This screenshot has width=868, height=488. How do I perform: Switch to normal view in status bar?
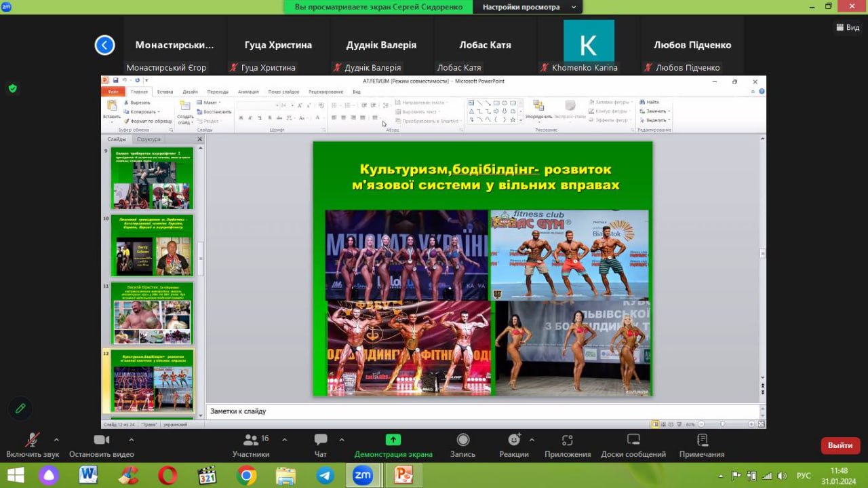pyautogui.click(x=655, y=424)
